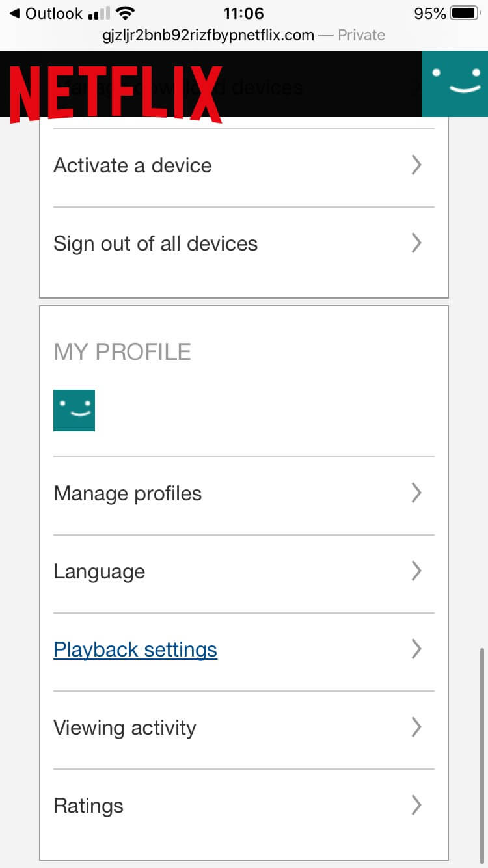Tap chevron beside Playback settings
Image resolution: width=488 pixels, height=868 pixels.
[x=417, y=649]
